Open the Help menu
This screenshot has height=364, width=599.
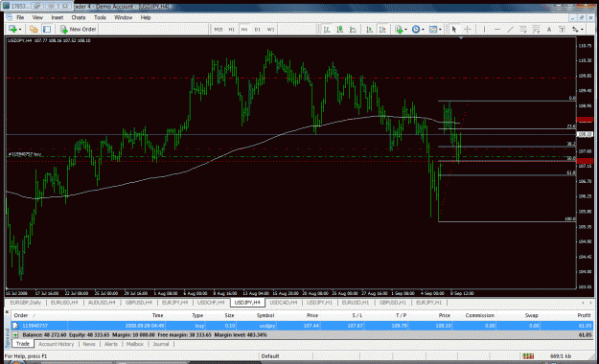click(x=146, y=17)
